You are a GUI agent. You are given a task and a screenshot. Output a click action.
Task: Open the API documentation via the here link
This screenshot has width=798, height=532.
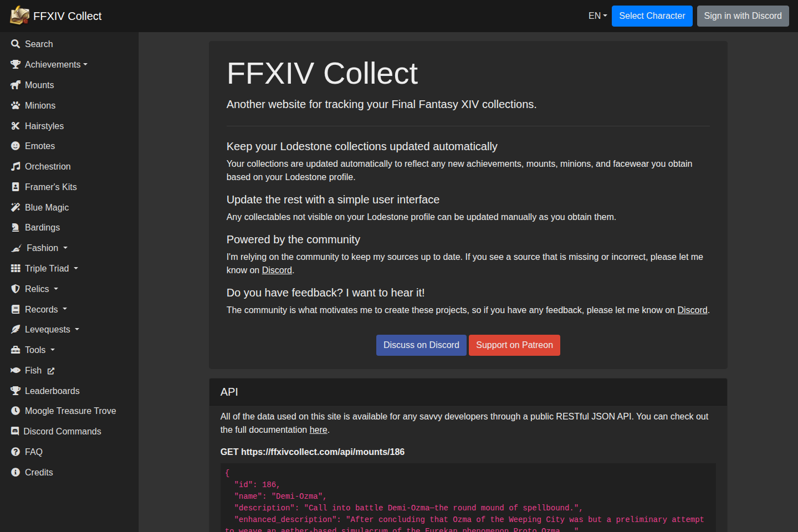[x=318, y=429]
